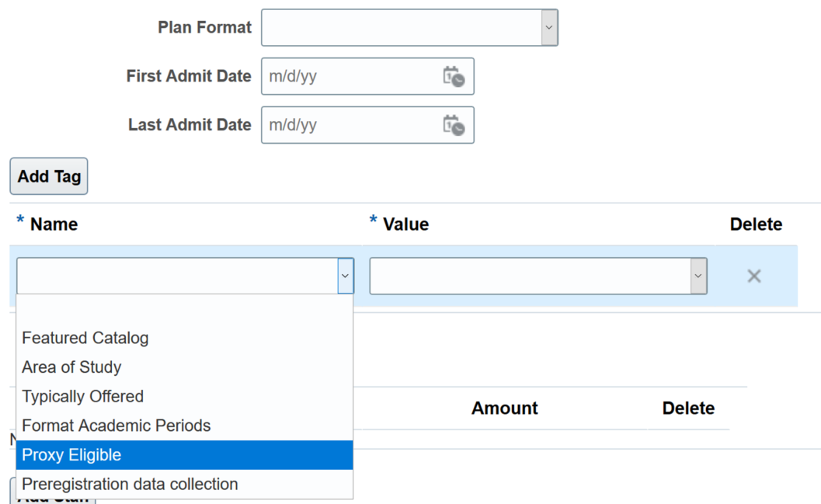
Task: Collapse the tag Name dropdown arrow
Action: pyautogui.click(x=345, y=276)
